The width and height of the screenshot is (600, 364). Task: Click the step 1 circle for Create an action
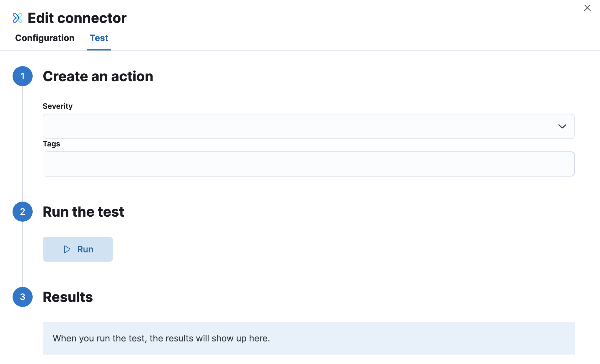pos(22,76)
